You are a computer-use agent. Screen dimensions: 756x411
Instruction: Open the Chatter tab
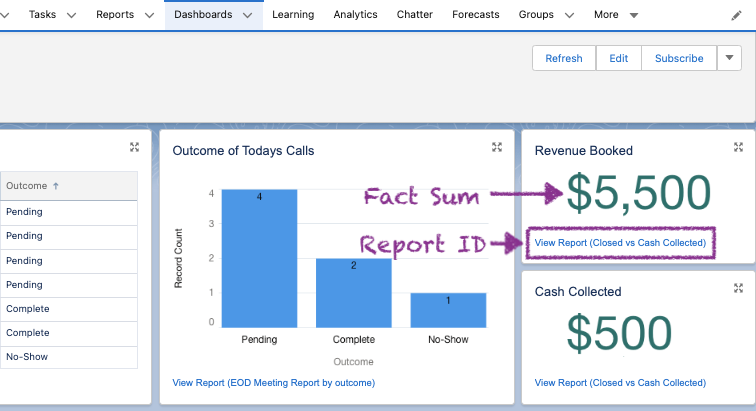pyautogui.click(x=414, y=15)
